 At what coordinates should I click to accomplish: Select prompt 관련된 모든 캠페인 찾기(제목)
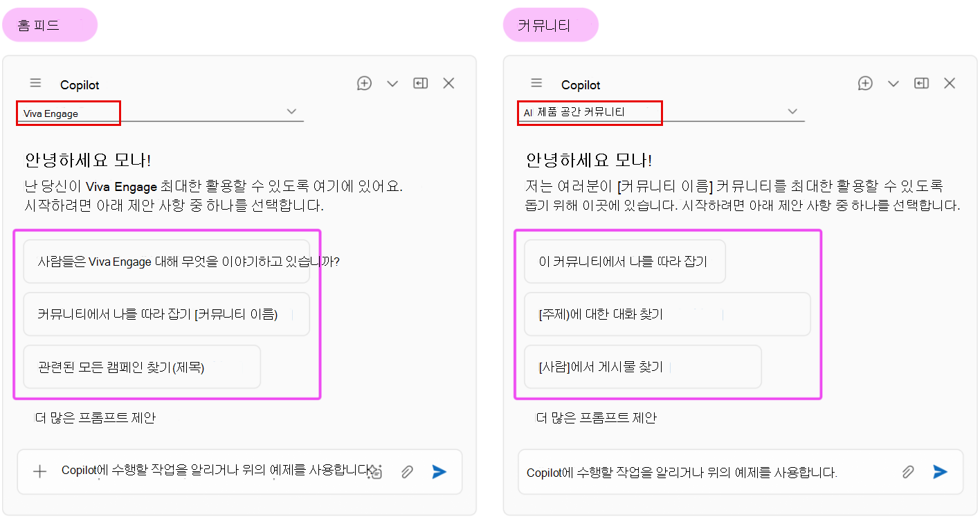pyautogui.click(x=142, y=367)
